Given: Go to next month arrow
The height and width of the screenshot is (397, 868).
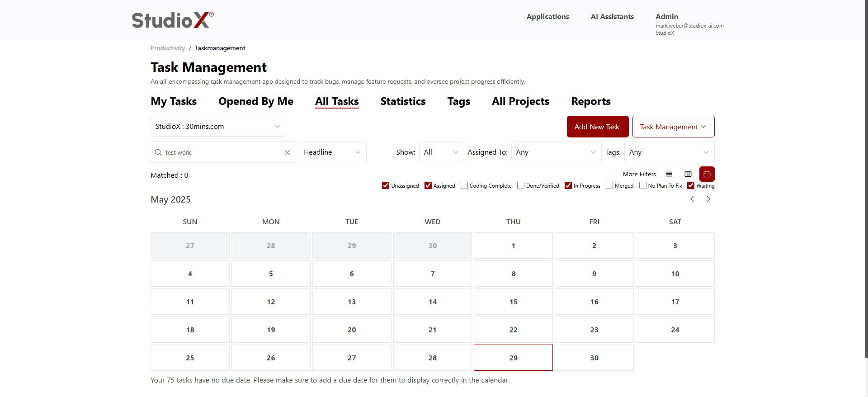Looking at the screenshot, I should [x=708, y=199].
